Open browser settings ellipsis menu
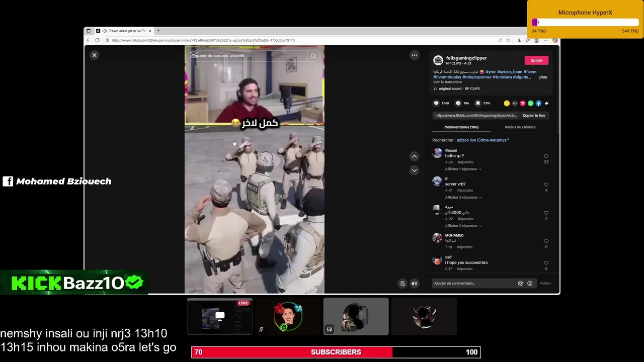Image resolution: width=644 pixels, height=362 pixels. pos(545,40)
